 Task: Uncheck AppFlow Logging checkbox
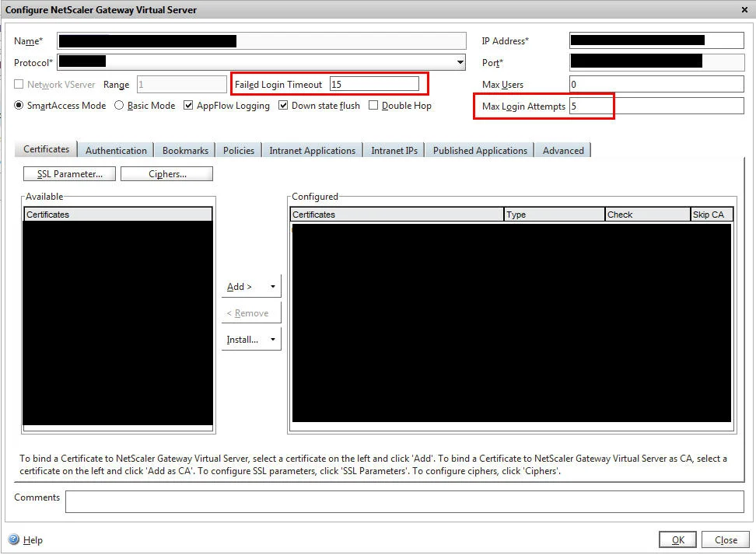(188, 105)
